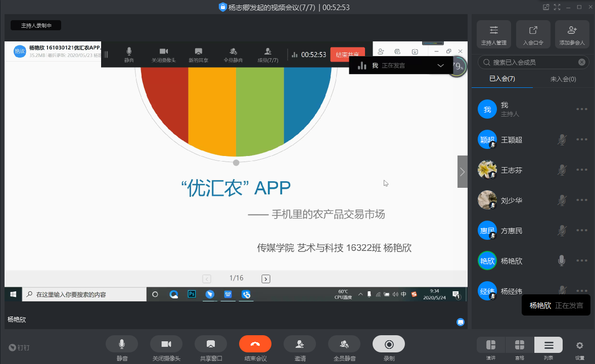Unmute 方惠民's microphone

click(x=562, y=231)
